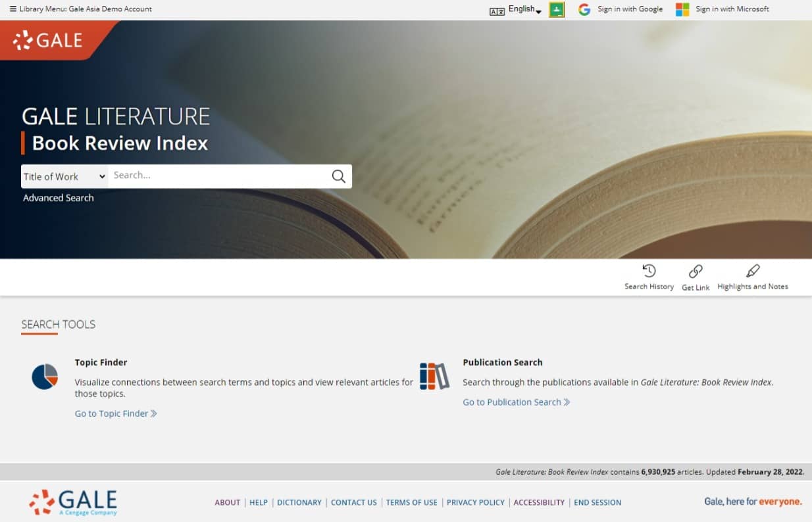812x522 pixels.
Task: Click the SEARCH TOOLS section heading
Action: coord(59,324)
